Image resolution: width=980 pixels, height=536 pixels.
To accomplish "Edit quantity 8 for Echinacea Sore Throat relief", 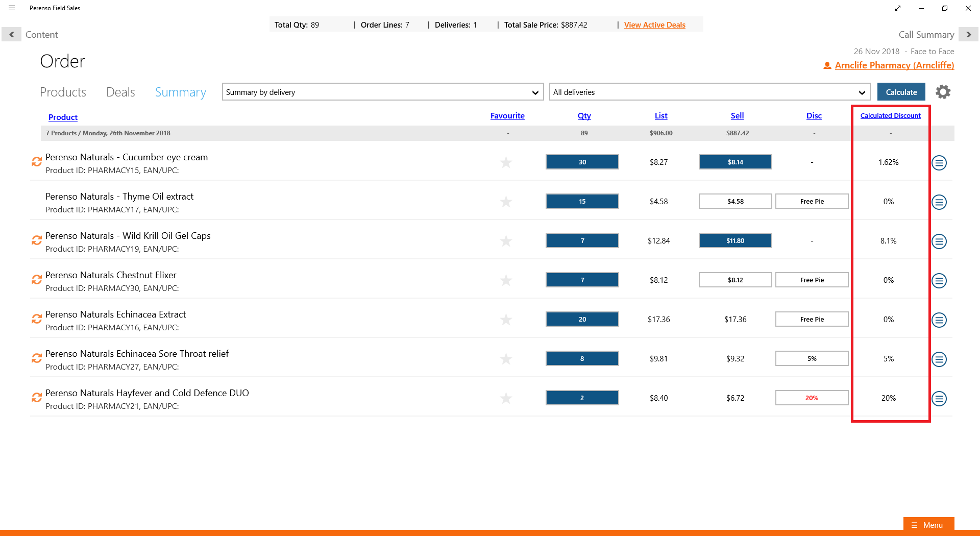I will tap(582, 358).
